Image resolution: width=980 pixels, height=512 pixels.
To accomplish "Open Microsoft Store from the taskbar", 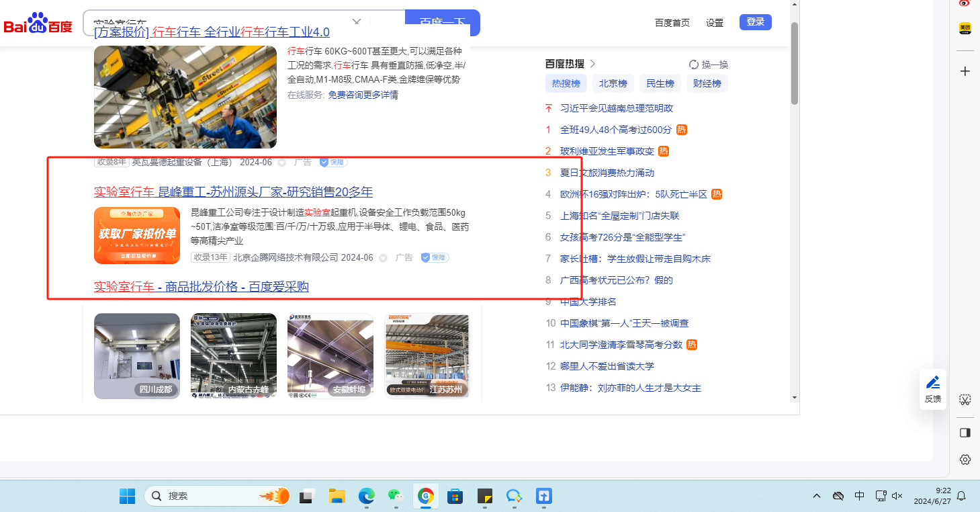I will (455, 496).
